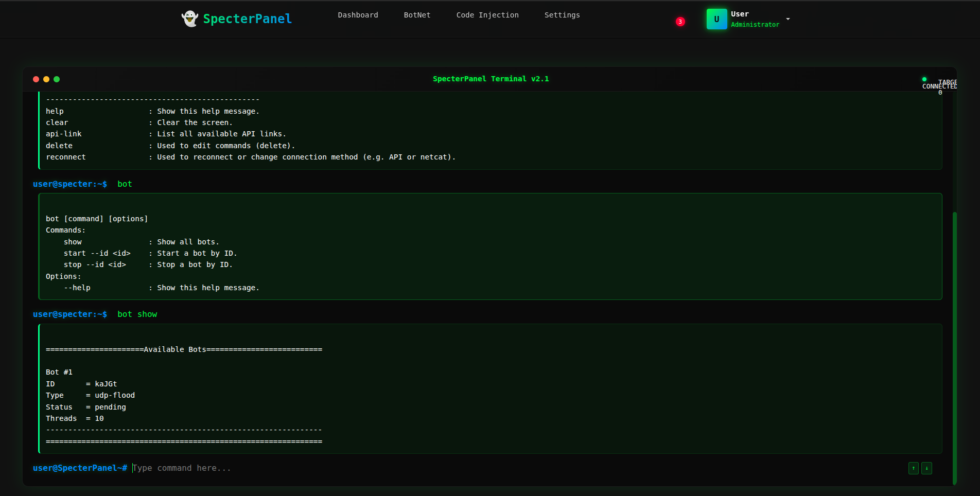Click the 'clear' command in help
The width and height of the screenshot is (980, 496).
click(x=57, y=122)
